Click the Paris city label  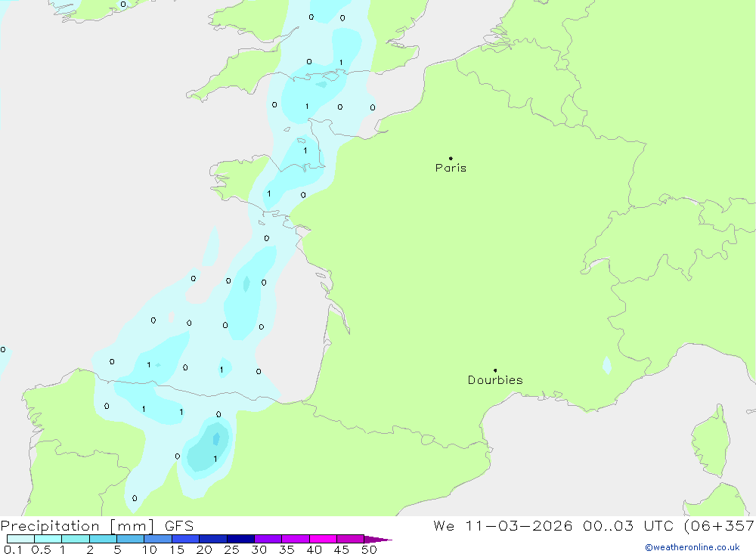[x=451, y=168]
